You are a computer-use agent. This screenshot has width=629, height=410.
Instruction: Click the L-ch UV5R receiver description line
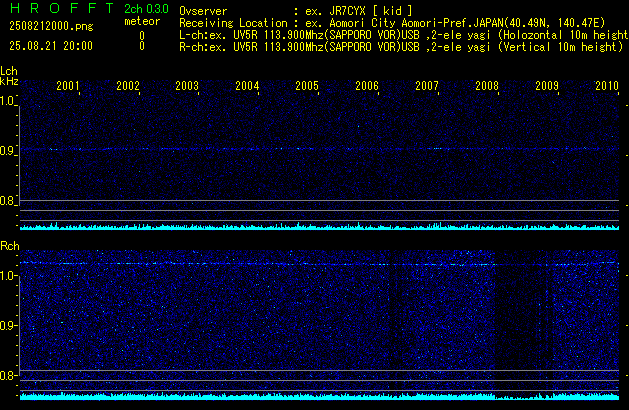404,35
